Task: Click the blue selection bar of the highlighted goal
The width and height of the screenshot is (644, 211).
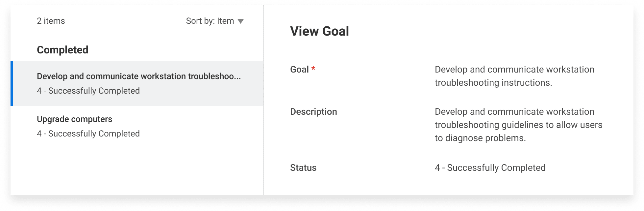Action: coord(12,84)
